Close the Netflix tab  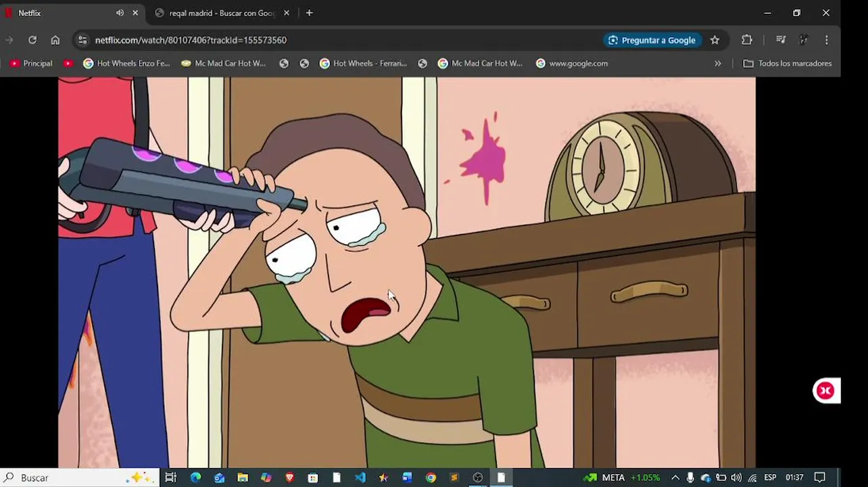tap(135, 13)
